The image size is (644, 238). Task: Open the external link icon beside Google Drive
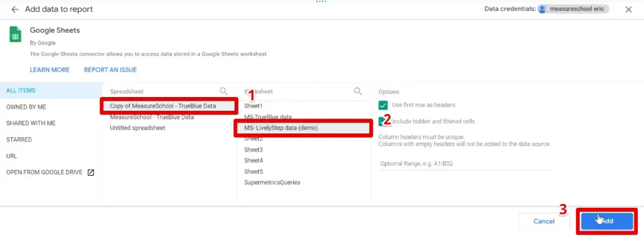91,173
